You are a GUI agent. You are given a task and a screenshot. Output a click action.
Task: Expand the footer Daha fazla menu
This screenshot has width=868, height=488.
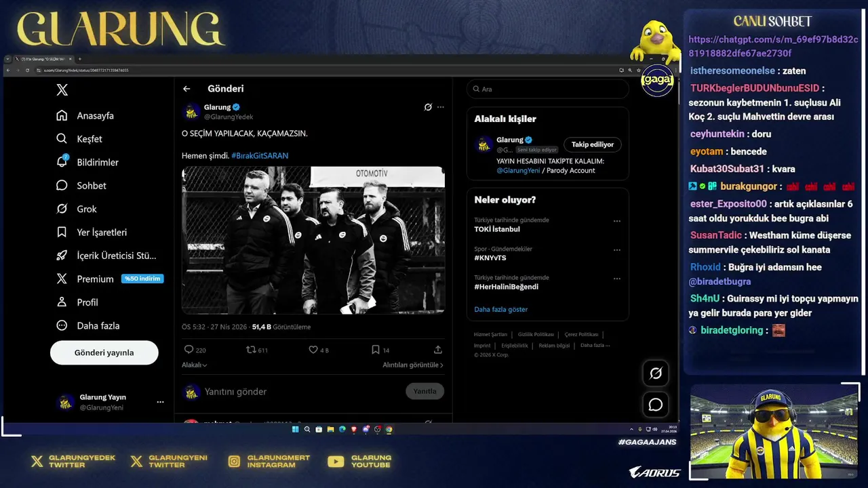pyautogui.click(x=595, y=346)
